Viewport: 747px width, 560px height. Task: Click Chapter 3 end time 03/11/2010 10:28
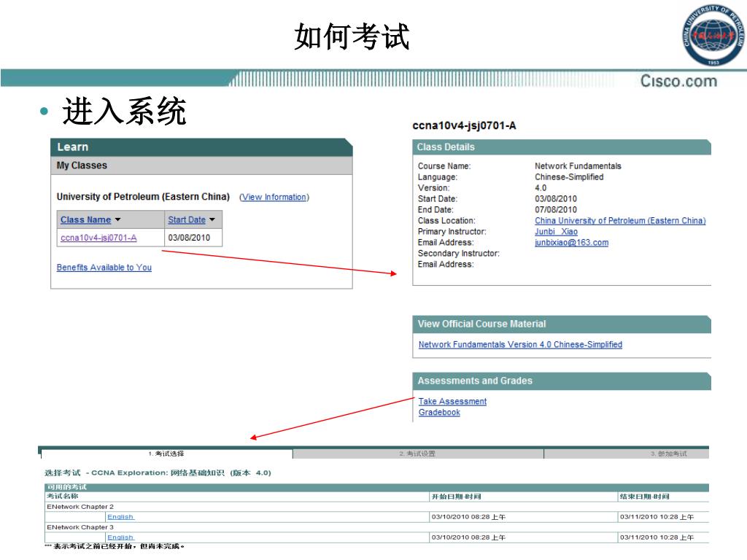(x=657, y=537)
